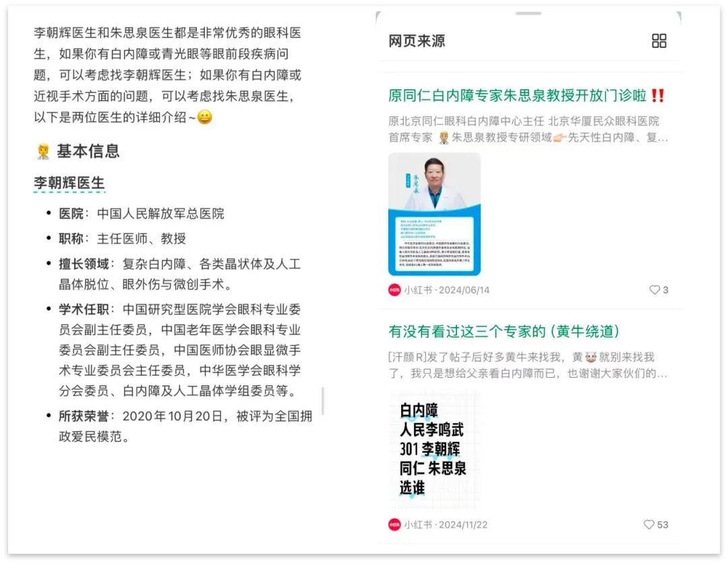Click the first source's description snippet text

528,129
